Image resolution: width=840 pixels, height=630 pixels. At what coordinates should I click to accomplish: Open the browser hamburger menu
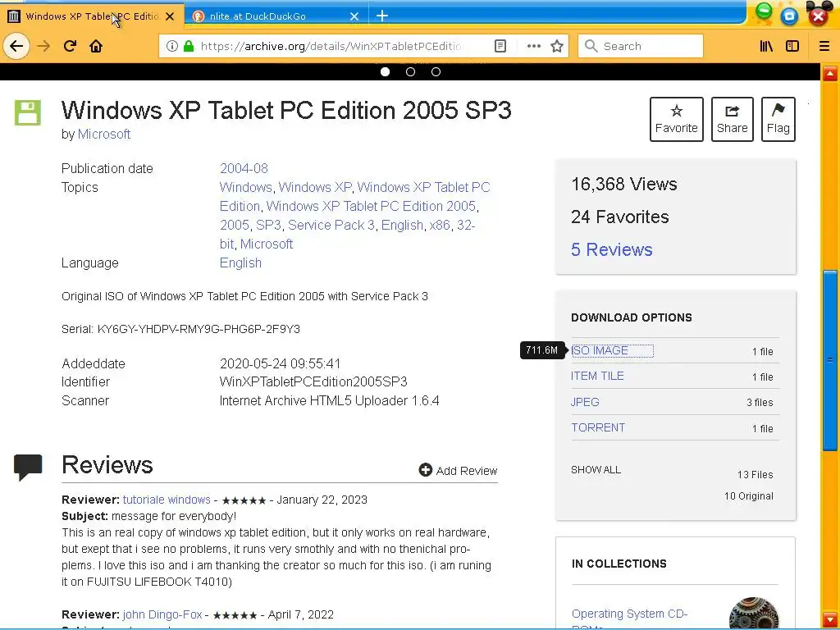(x=824, y=46)
